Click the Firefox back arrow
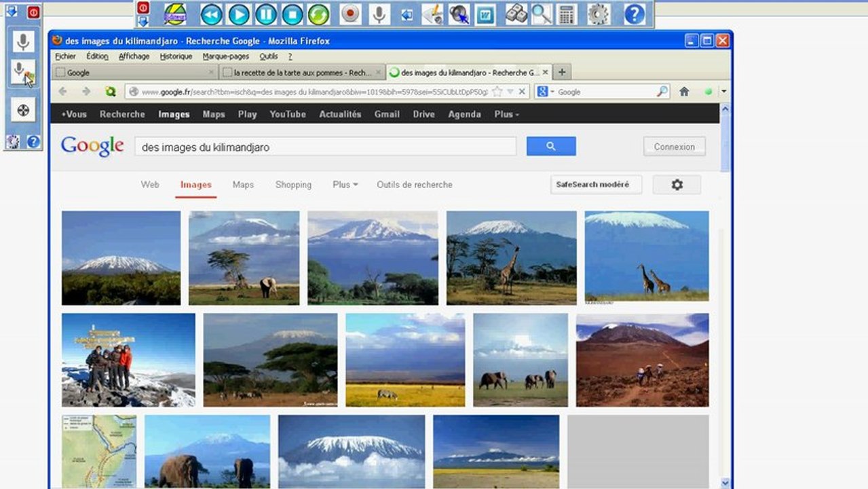 [63, 92]
